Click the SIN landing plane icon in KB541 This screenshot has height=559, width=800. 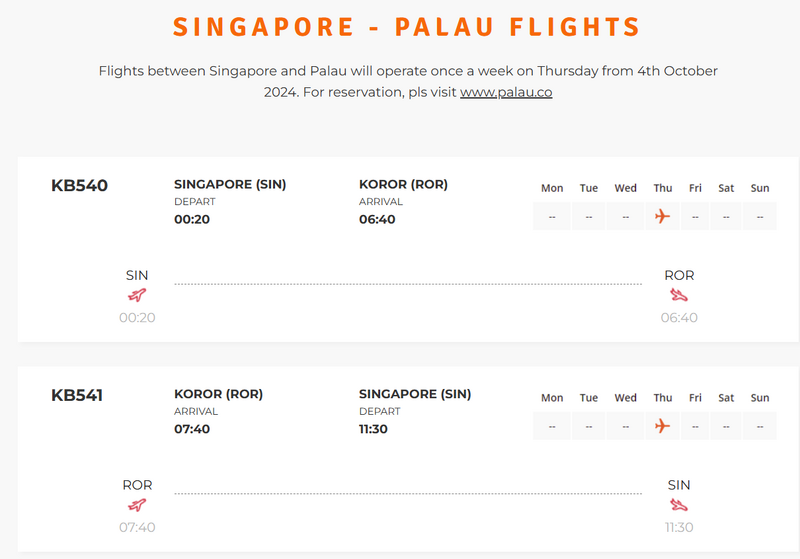679,505
